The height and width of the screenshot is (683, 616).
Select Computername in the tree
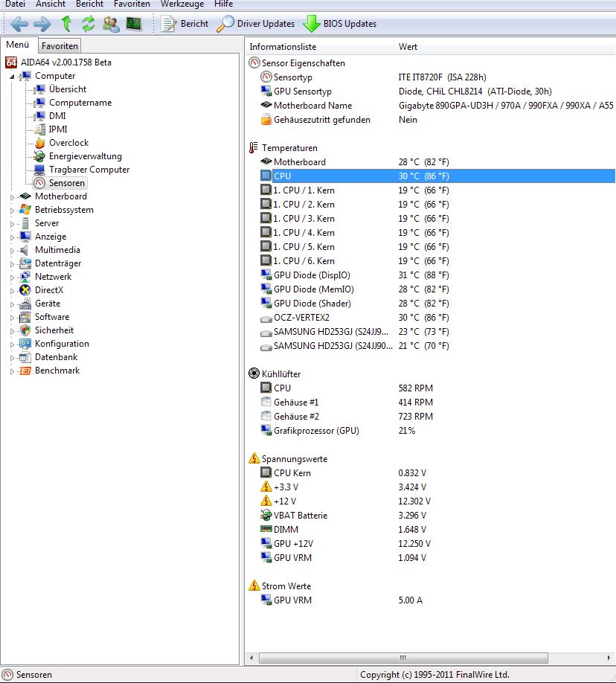[x=80, y=103]
